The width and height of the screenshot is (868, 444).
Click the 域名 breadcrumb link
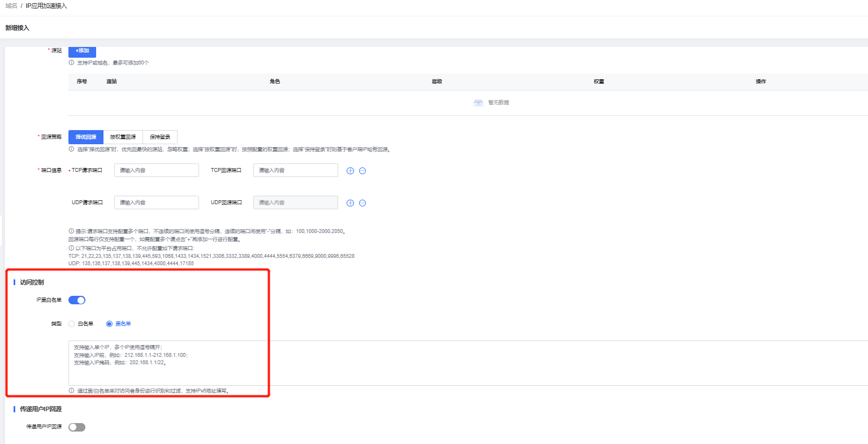11,6
